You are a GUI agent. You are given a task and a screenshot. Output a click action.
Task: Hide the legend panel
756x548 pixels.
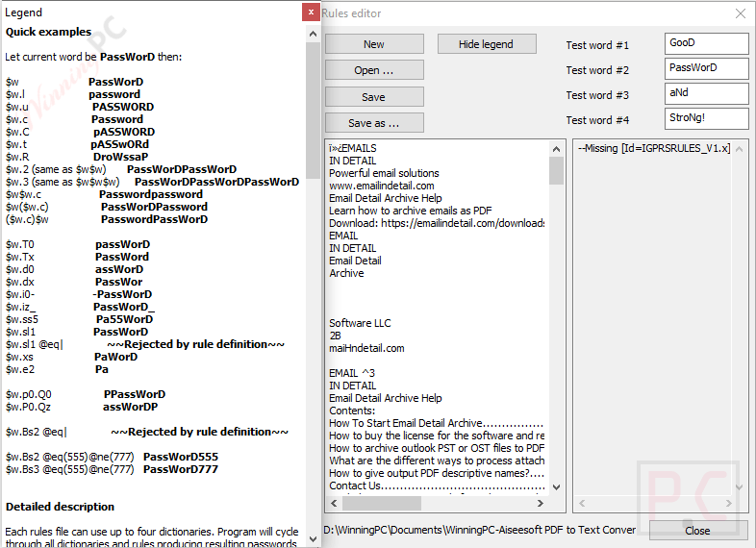coord(487,44)
